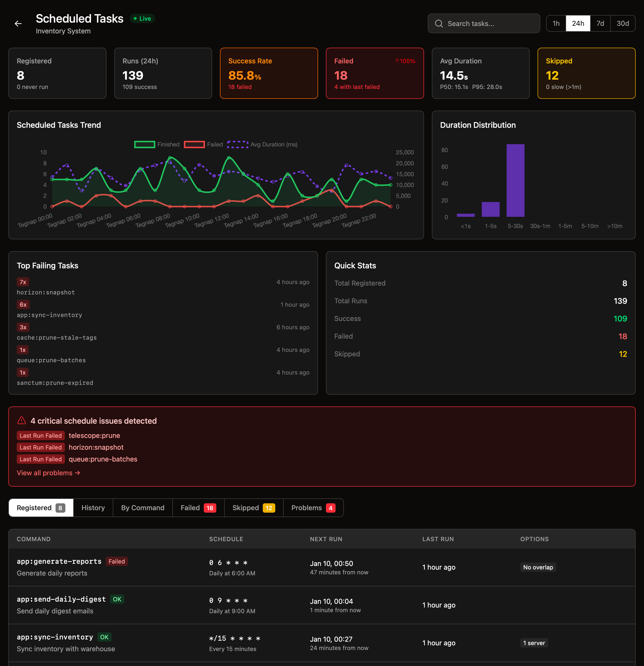Select the 7d time range

[x=600, y=23]
